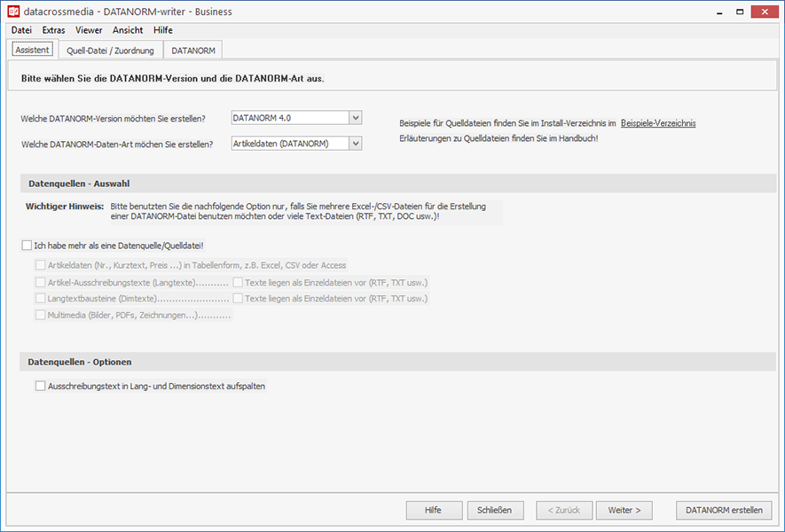Close the DATANORM-writer window

click(x=765, y=12)
